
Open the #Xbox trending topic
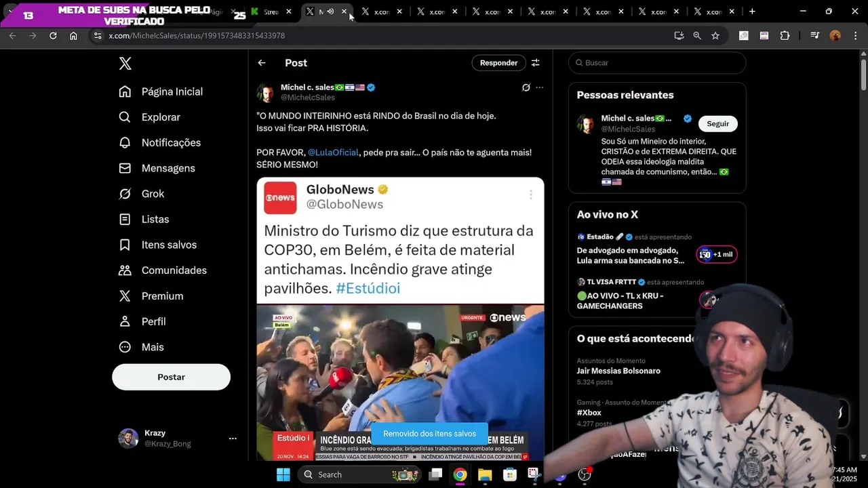click(589, 413)
